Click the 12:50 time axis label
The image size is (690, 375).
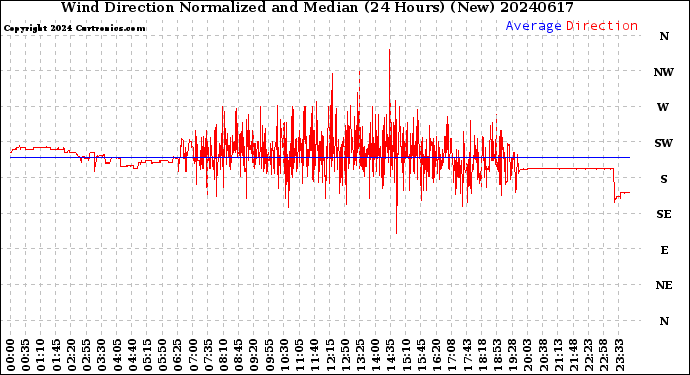pos(345,355)
